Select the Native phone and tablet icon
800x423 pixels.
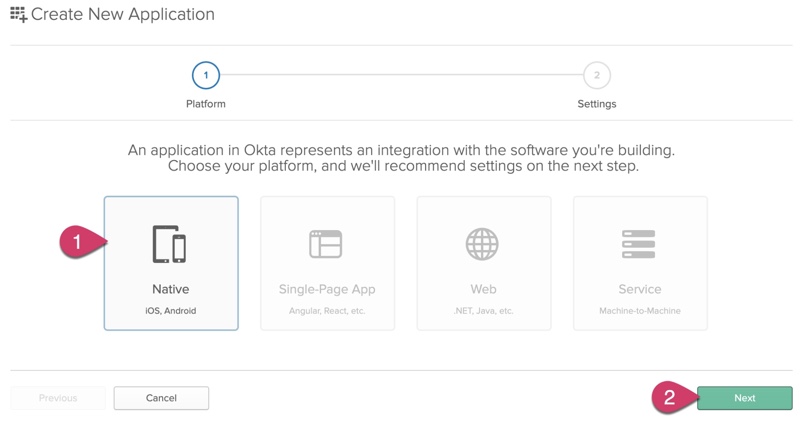click(x=169, y=244)
